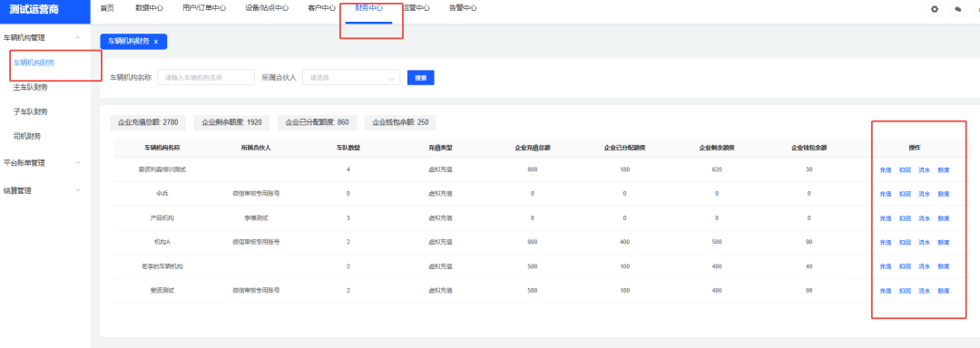Open the 设备/站点中心 top menu
The height and width of the screenshot is (348, 980).
pos(267,8)
